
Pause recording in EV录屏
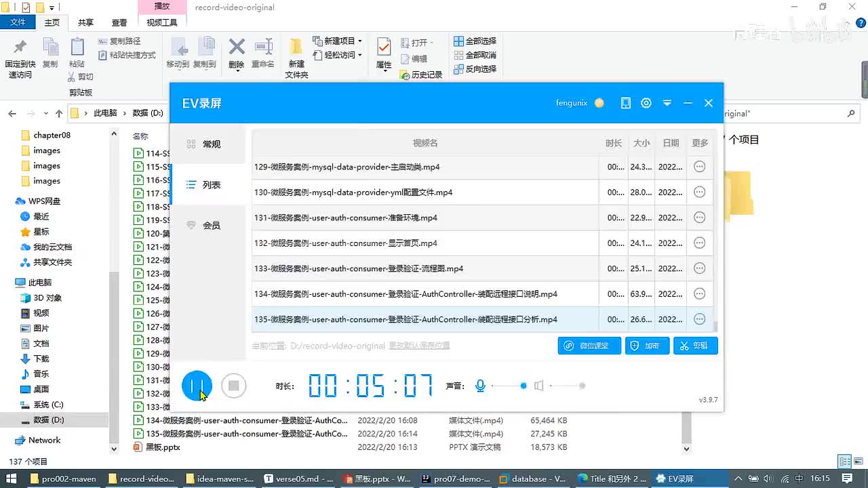(197, 386)
